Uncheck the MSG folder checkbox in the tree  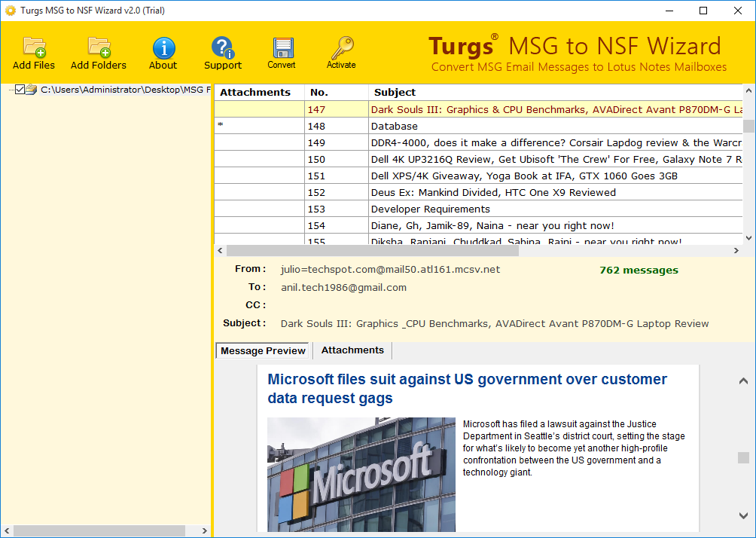coord(20,89)
